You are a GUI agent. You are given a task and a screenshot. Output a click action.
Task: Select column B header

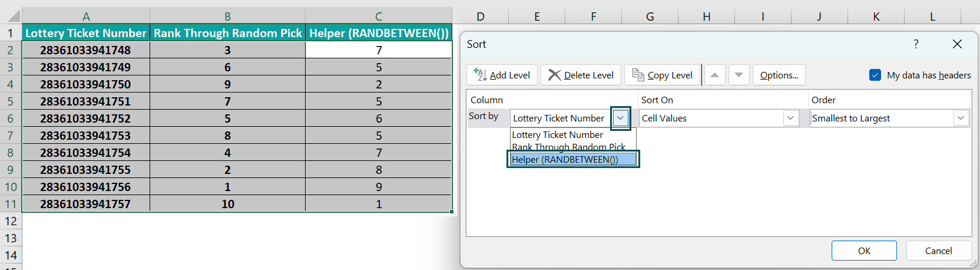pyautogui.click(x=227, y=16)
